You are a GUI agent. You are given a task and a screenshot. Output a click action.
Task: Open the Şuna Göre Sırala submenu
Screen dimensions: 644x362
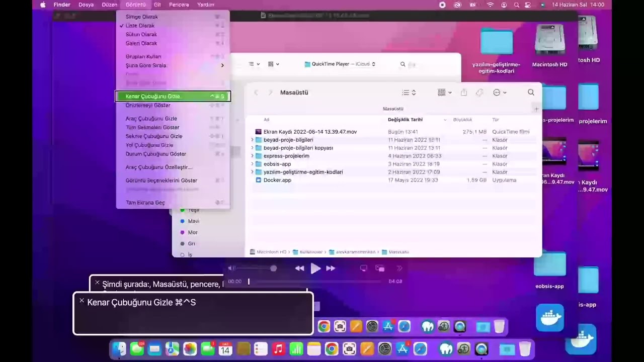(173, 65)
